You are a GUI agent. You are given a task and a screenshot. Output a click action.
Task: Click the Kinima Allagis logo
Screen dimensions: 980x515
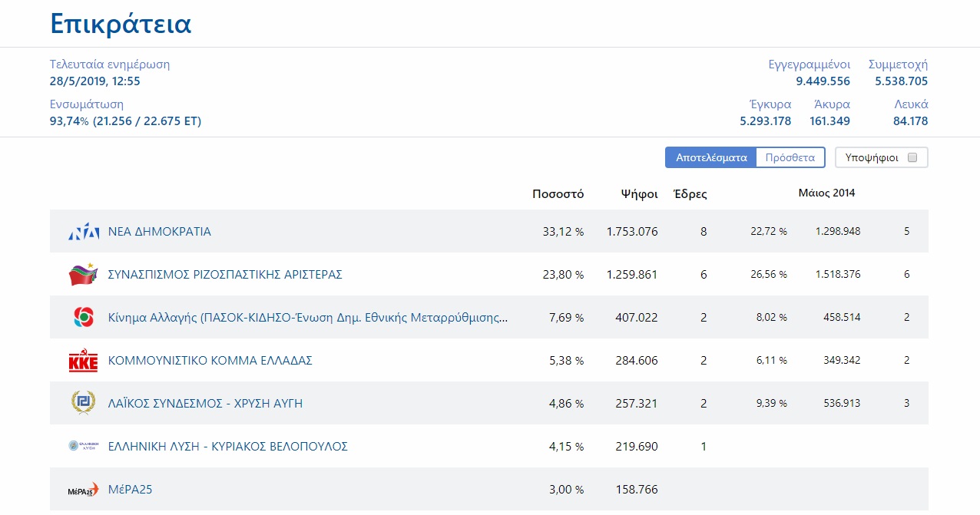pos(84,317)
